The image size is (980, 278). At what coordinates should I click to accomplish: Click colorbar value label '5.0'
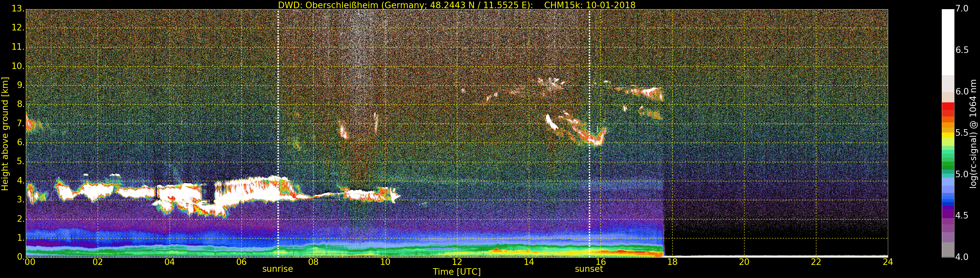pos(962,174)
